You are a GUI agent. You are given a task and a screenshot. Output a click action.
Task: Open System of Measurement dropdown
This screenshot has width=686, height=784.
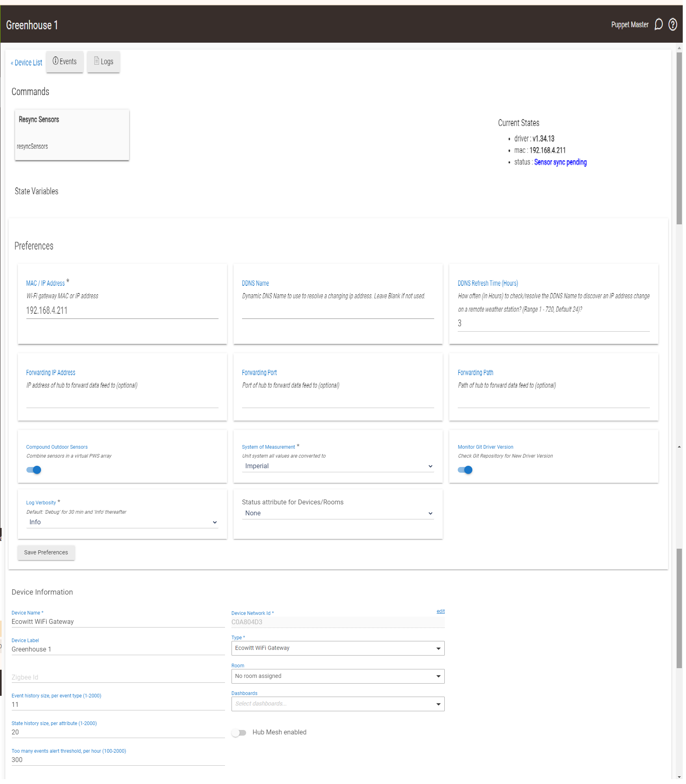[338, 466]
